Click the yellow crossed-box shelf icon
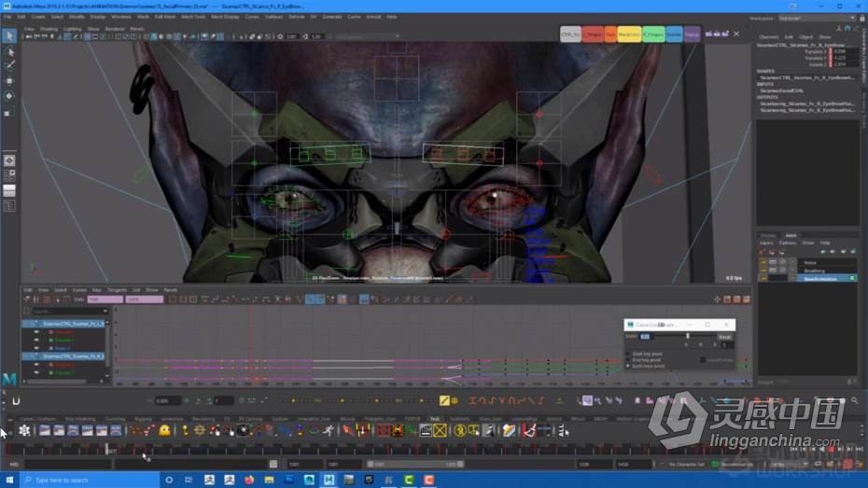 pyautogui.click(x=441, y=430)
